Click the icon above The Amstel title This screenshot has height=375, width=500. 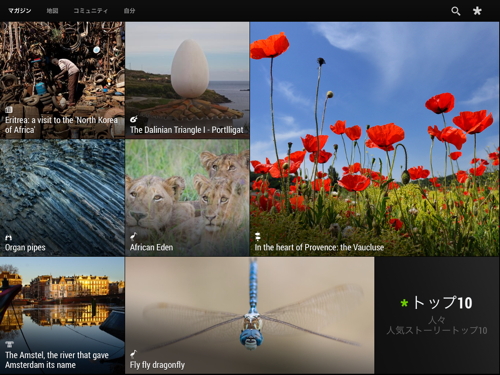coord(9,345)
